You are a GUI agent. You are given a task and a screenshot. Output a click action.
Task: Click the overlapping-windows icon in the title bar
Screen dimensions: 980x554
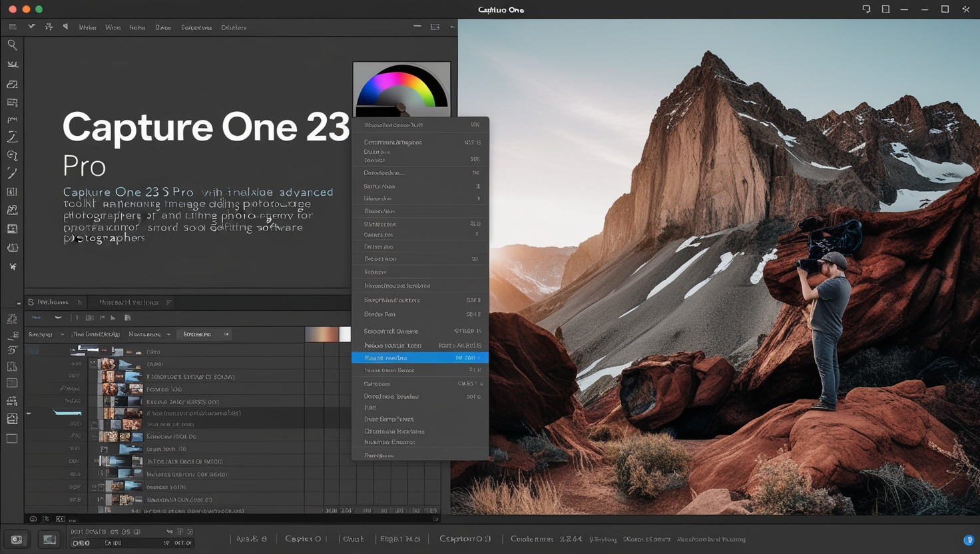[866, 9]
